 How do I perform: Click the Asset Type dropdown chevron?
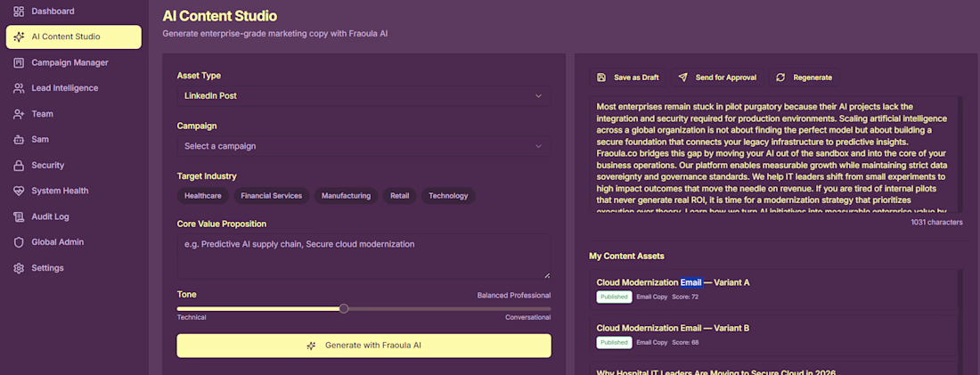pos(538,95)
